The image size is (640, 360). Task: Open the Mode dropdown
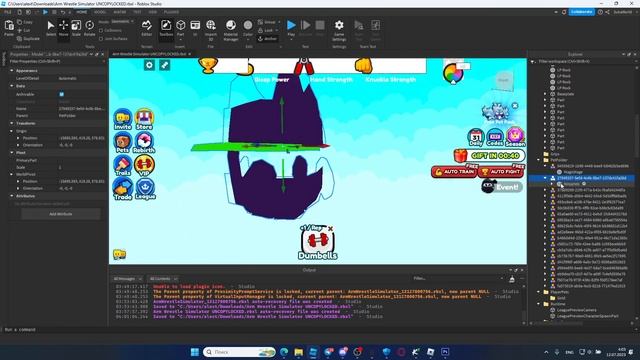[x=122, y=22]
